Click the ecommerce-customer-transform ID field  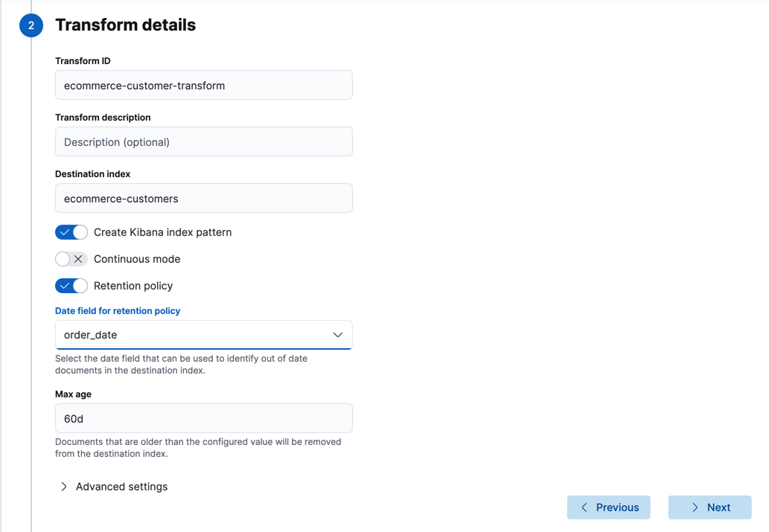click(x=203, y=85)
